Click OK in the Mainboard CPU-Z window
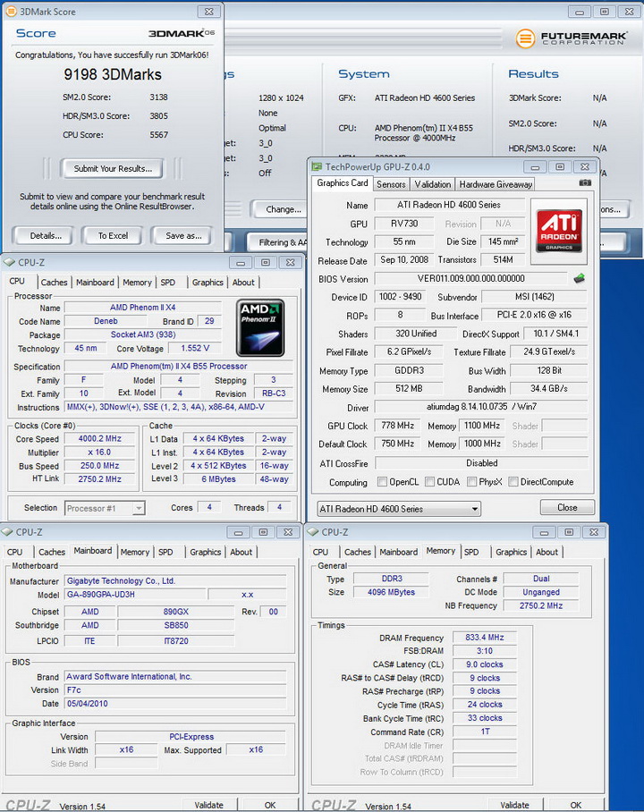The width and height of the screenshot is (644, 812). [x=270, y=805]
